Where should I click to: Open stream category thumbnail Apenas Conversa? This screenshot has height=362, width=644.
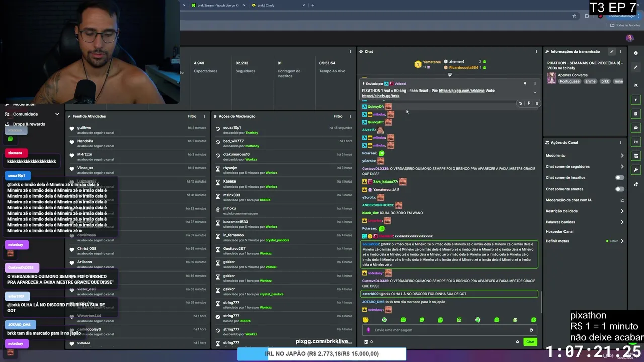coord(552,78)
